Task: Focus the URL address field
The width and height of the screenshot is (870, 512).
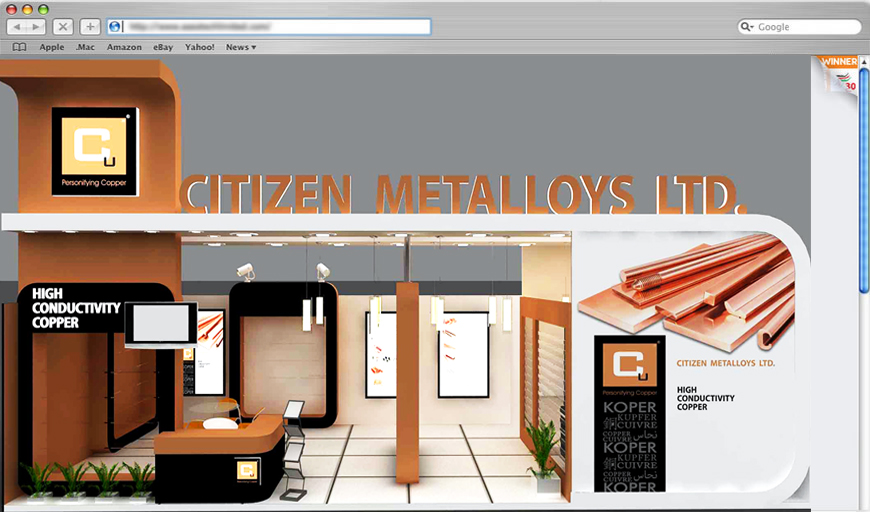Action: point(269,27)
